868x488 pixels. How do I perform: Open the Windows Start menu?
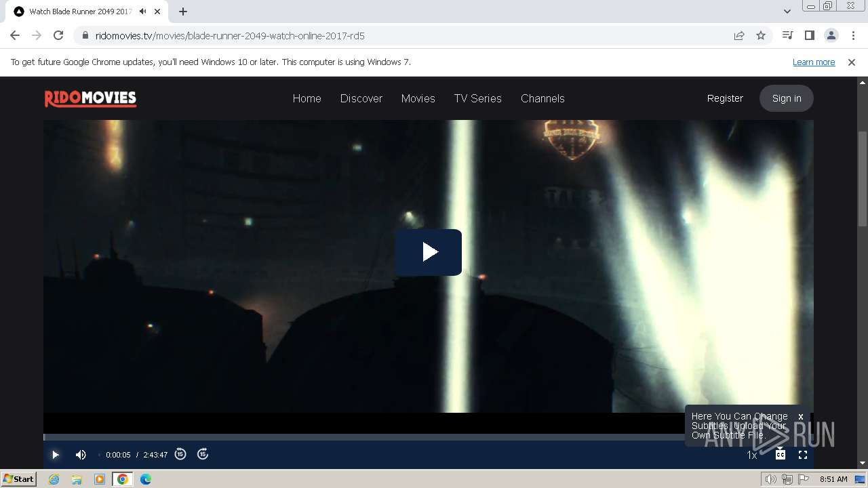19,479
